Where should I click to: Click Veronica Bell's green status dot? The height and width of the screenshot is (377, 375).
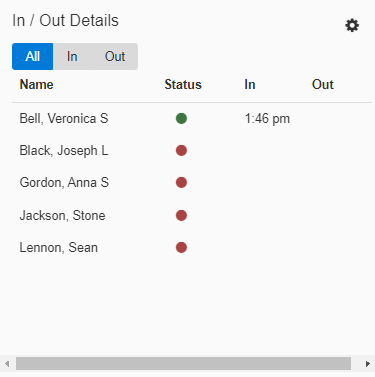181,118
